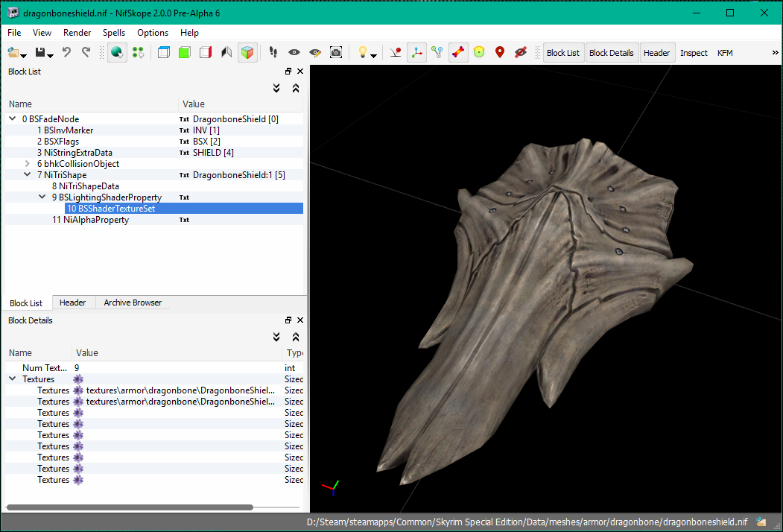Select the green Top view cube
This screenshot has height=532, width=783.
pos(185,53)
